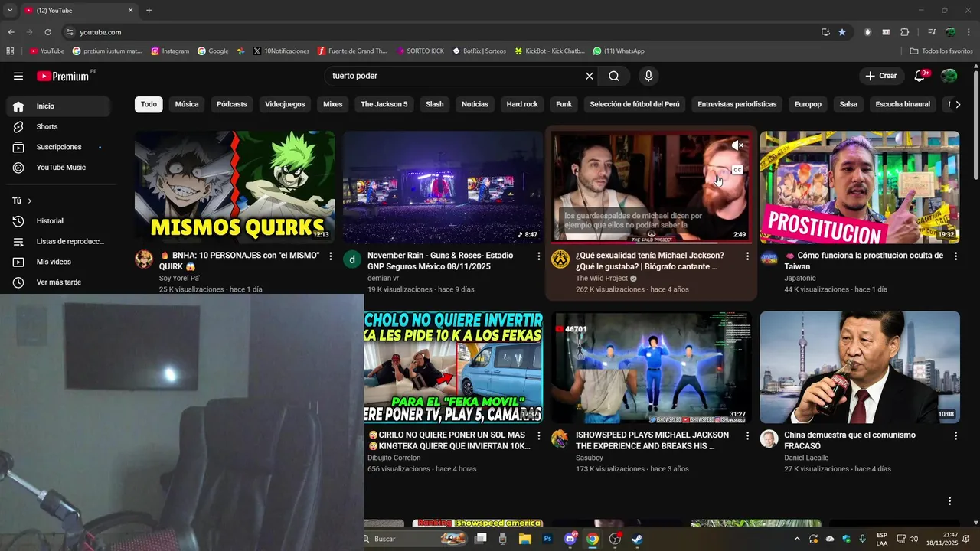Open the Daniel Lacalle channel link
This screenshot has width=980, height=551.
(x=806, y=458)
